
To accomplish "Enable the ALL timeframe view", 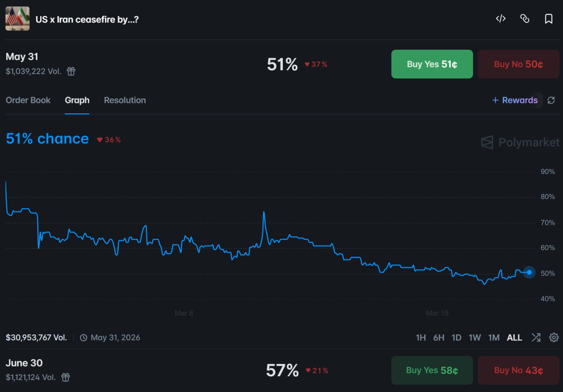I will [514, 338].
